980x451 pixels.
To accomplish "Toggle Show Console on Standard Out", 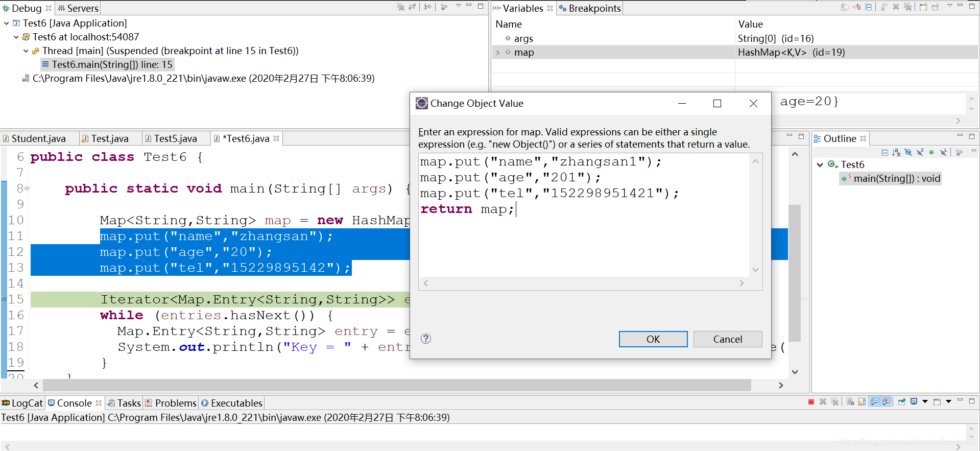I will pos(874,401).
